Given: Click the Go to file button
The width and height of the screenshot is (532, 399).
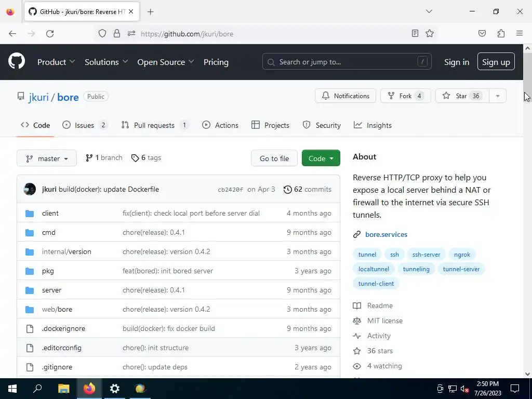Looking at the screenshot, I should click(x=274, y=158).
